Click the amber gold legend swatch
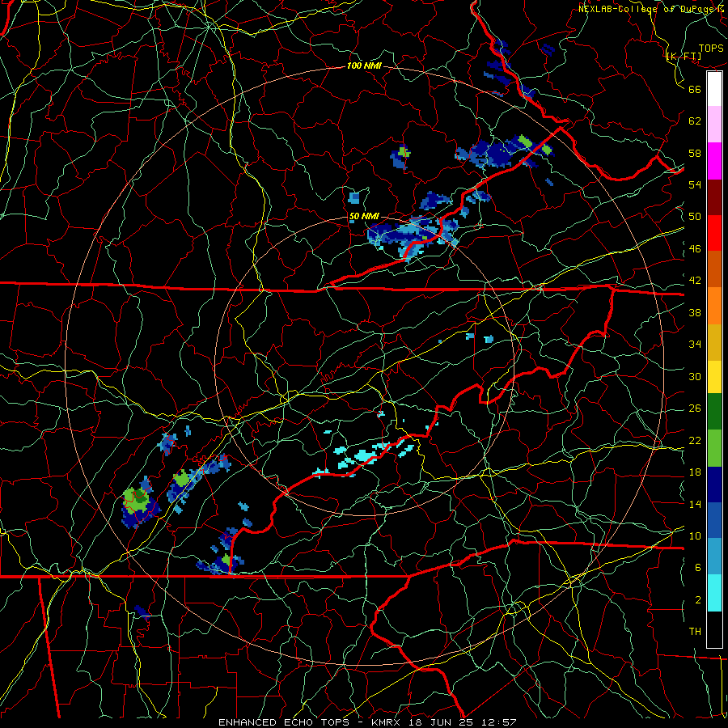The image size is (728, 728). coord(714,343)
